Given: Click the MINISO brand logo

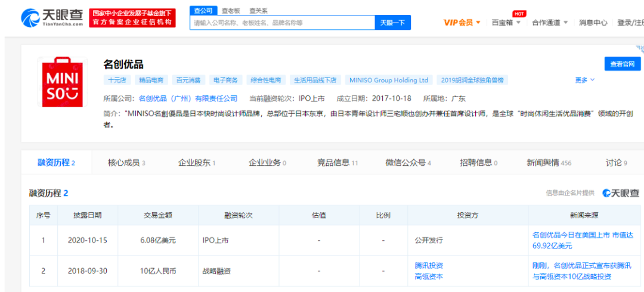Looking at the screenshot, I should point(63,82).
